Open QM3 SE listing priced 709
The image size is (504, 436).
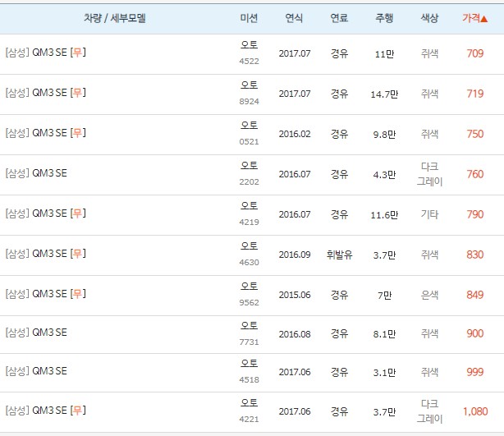click(x=46, y=53)
